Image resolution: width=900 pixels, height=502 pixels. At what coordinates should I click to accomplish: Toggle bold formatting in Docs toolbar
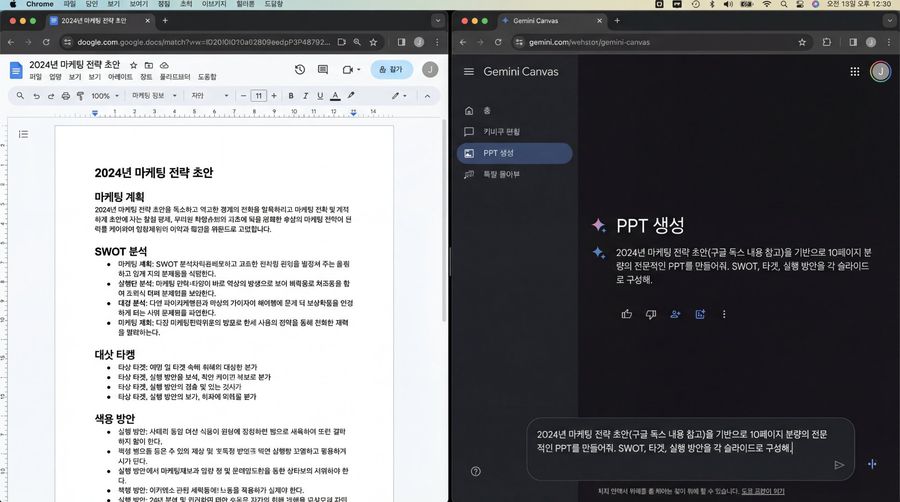pyautogui.click(x=291, y=96)
